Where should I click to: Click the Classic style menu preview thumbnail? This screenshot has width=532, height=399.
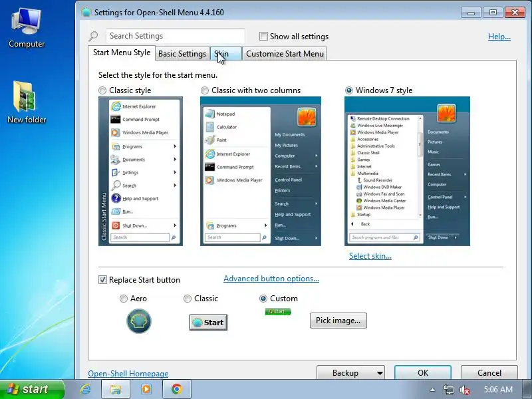140,171
